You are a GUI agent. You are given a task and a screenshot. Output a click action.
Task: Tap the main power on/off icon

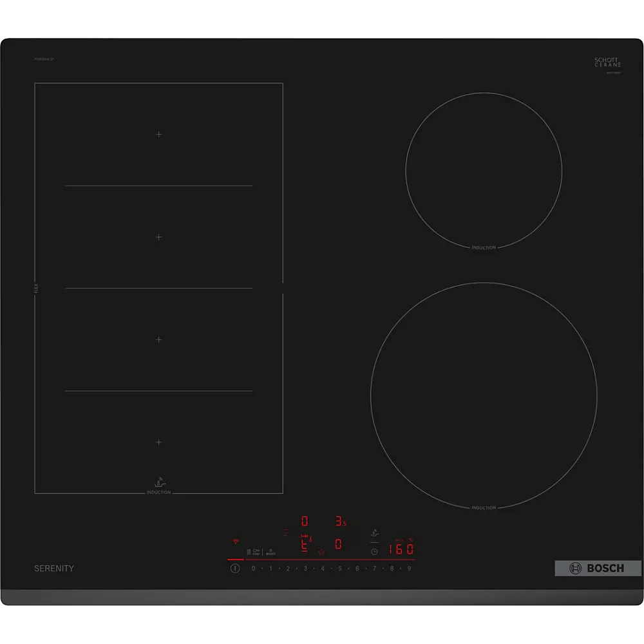tap(235, 569)
